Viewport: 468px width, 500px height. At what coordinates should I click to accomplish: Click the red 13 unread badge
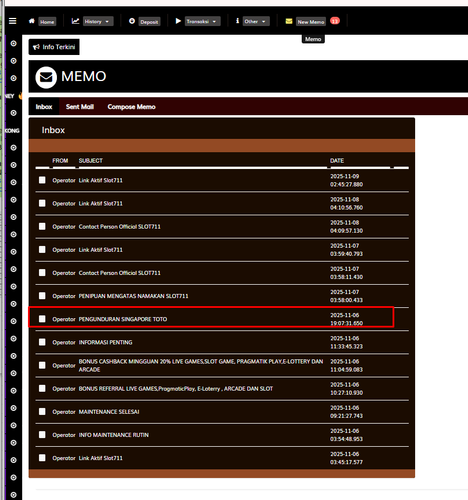[335, 21]
